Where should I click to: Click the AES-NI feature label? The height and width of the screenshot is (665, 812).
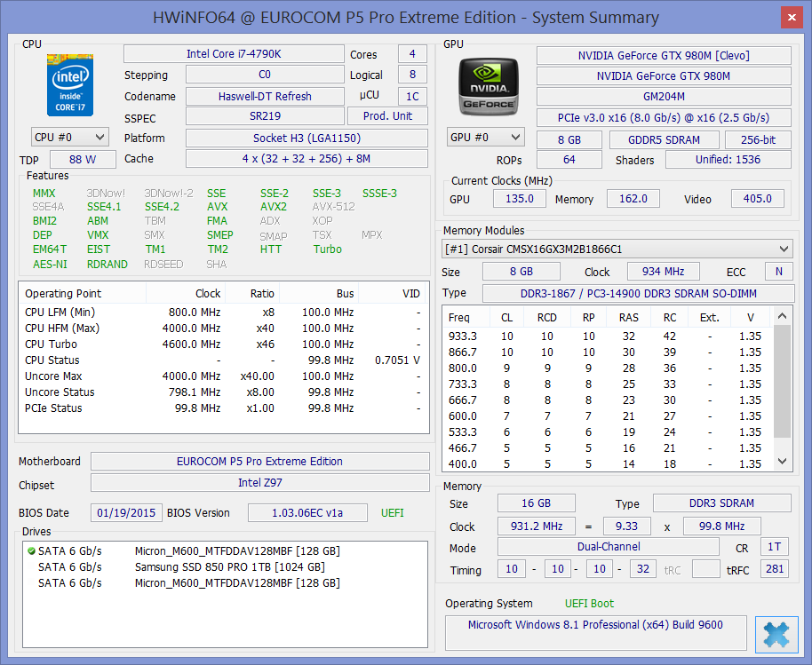point(51,265)
